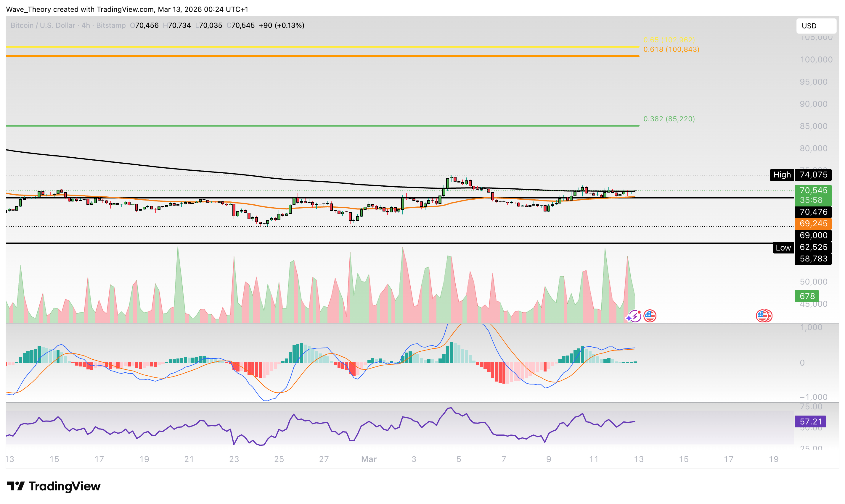Click the black 69,000 level label
Screen dimensions: 845x504
point(813,235)
